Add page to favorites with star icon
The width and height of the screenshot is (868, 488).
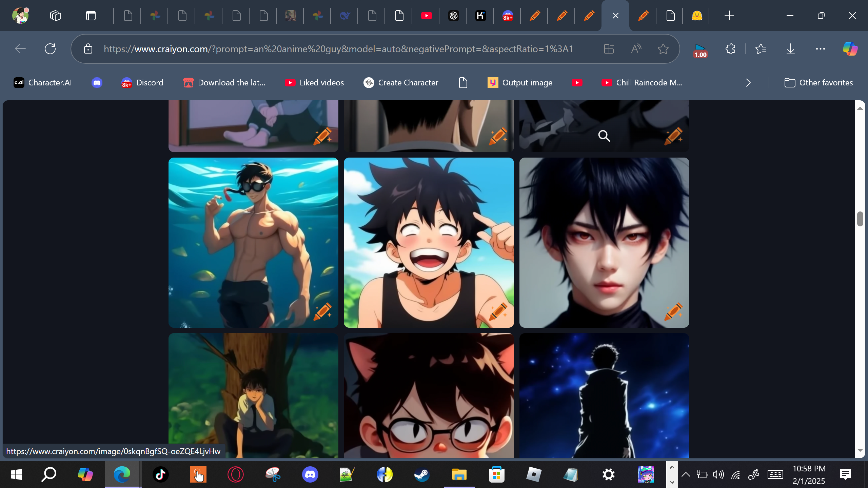663,49
